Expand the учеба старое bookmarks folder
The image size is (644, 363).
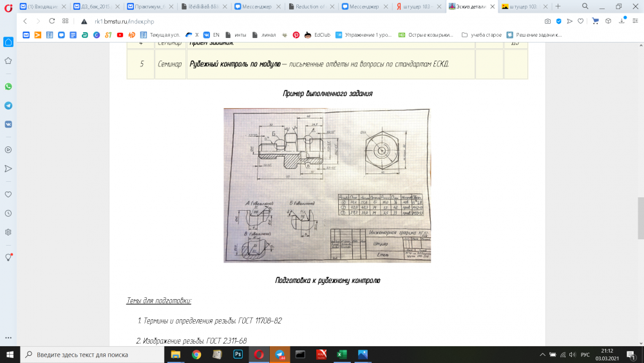[481, 35]
